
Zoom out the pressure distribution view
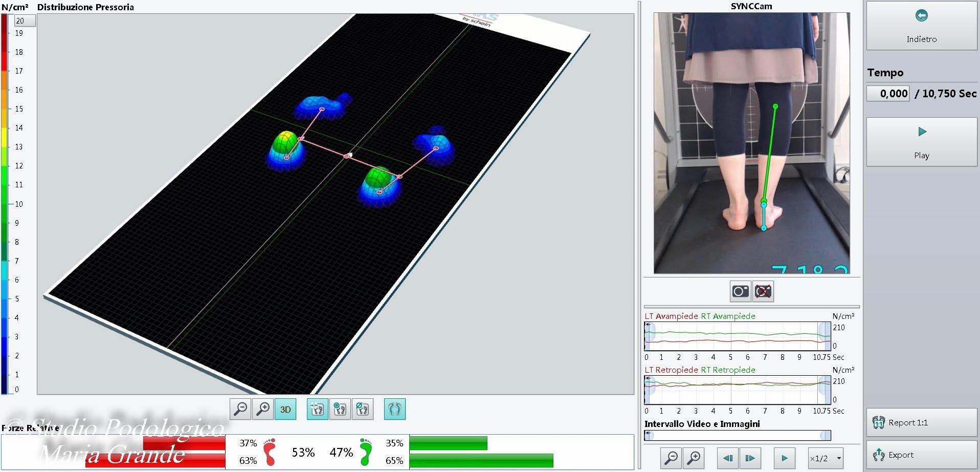point(240,409)
